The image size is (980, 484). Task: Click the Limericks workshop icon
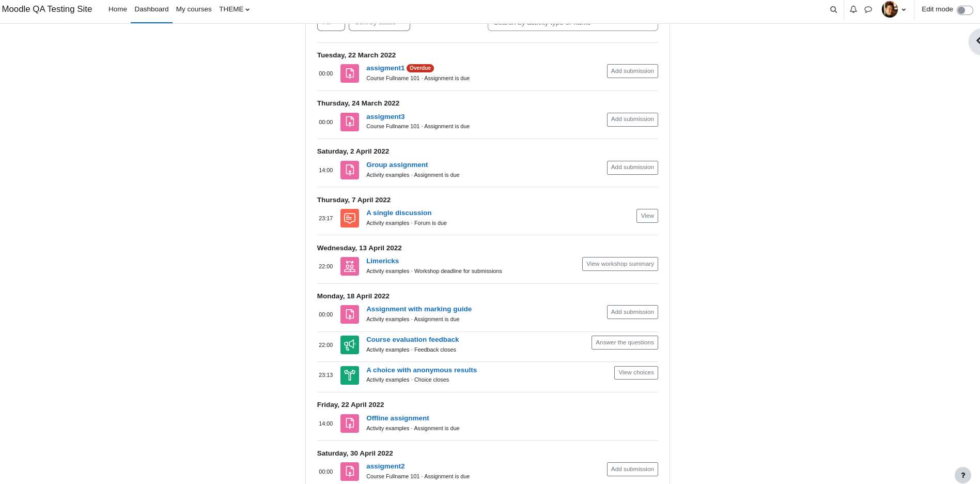pos(350,266)
